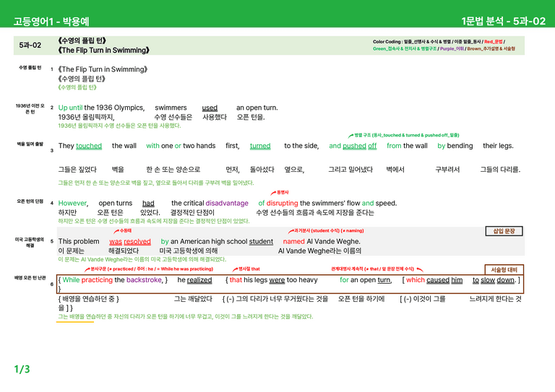
Task: Click the page number "1/3"
Action: click(22, 370)
